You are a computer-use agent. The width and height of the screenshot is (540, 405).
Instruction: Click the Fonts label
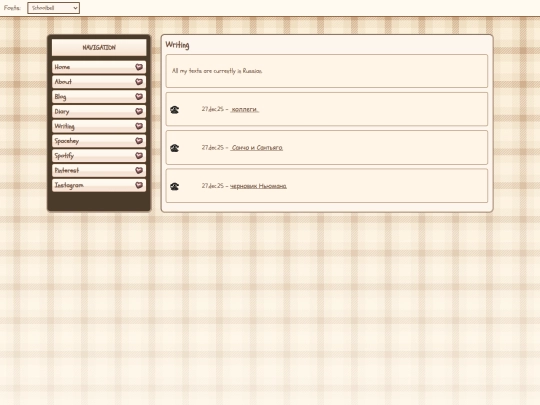(12, 8)
